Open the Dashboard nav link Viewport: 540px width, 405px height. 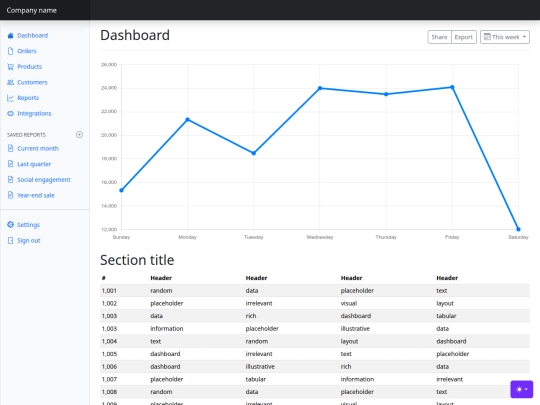pos(32,35)
